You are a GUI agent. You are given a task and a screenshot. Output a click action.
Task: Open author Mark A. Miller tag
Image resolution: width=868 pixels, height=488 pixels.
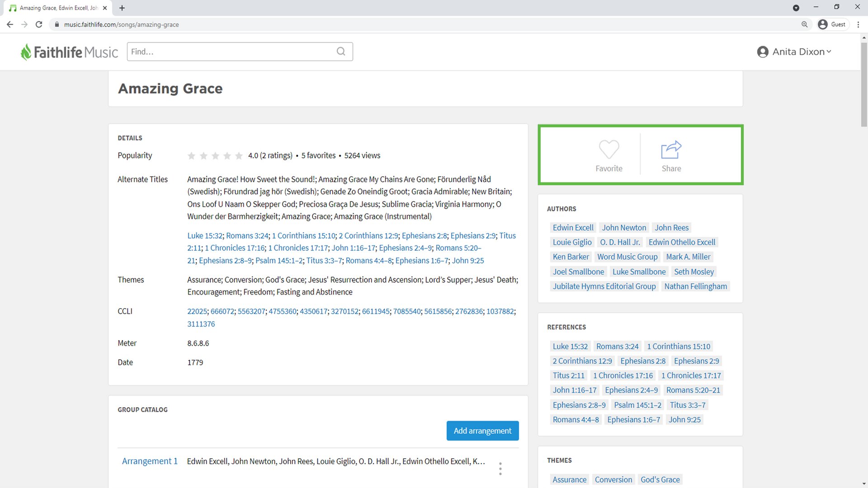click(688, 257)
